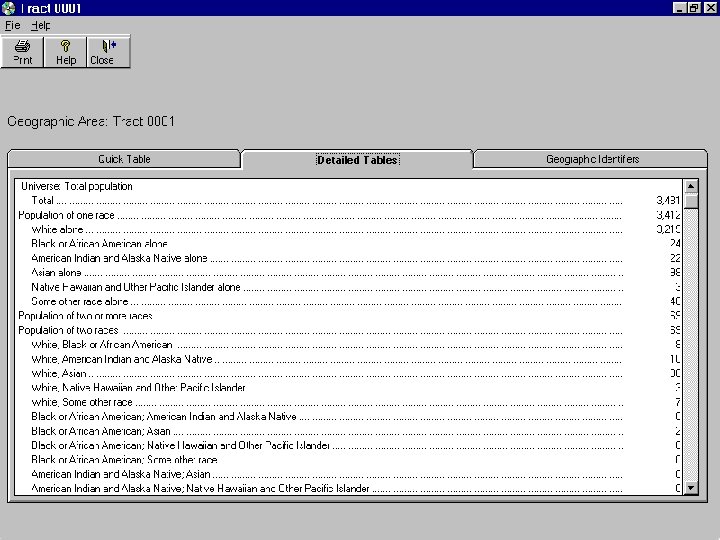Click the vertical scrollbar thumb

point(691,201)
